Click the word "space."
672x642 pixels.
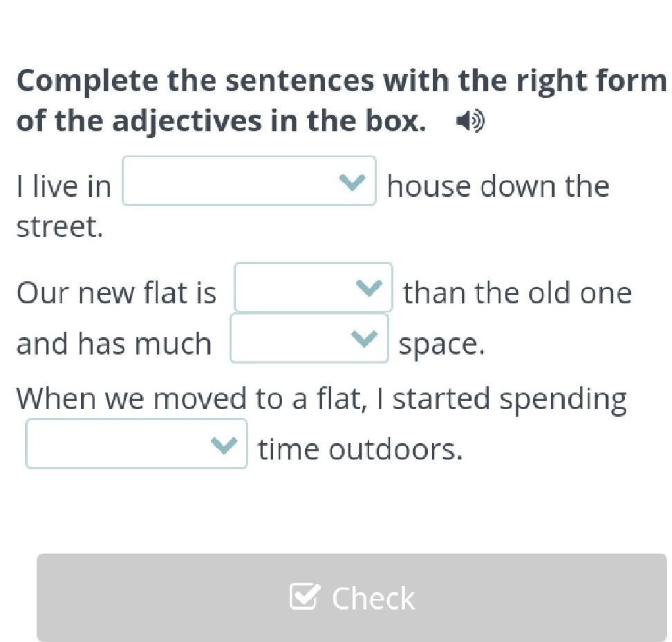(441, 344)
